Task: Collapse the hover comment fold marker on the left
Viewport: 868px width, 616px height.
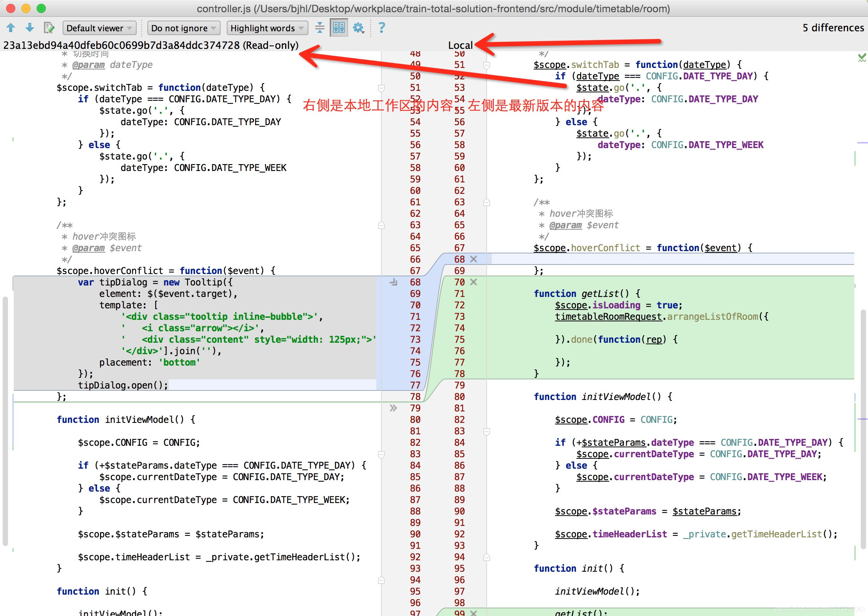Action: click(381, 225)
